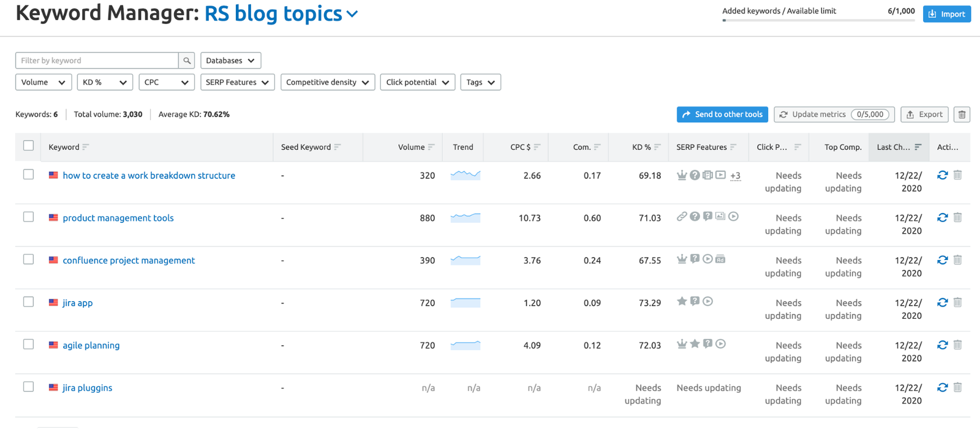Refresh metrics for 'product management tools'

click(x=943, y=217)
